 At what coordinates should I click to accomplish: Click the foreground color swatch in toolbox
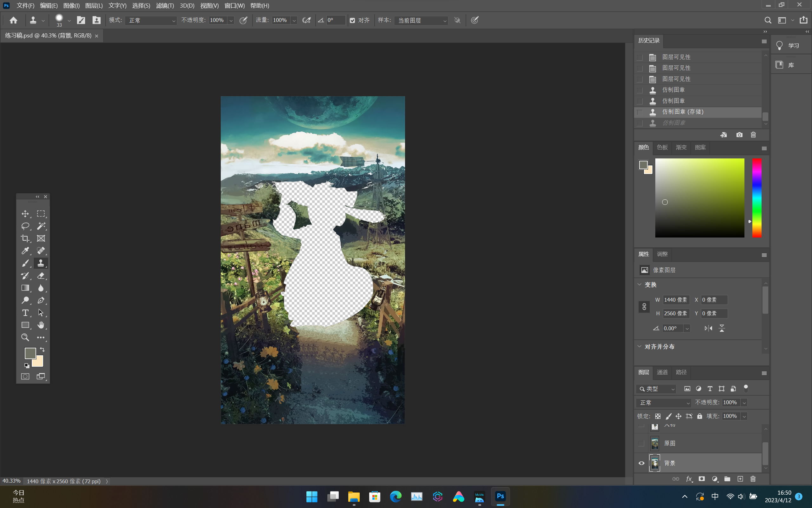[30, 353]
